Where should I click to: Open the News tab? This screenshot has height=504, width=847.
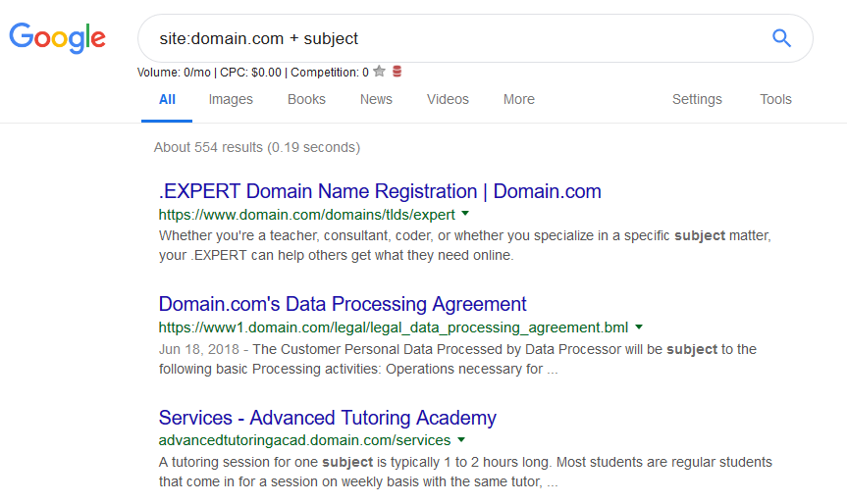pos(376,99)
